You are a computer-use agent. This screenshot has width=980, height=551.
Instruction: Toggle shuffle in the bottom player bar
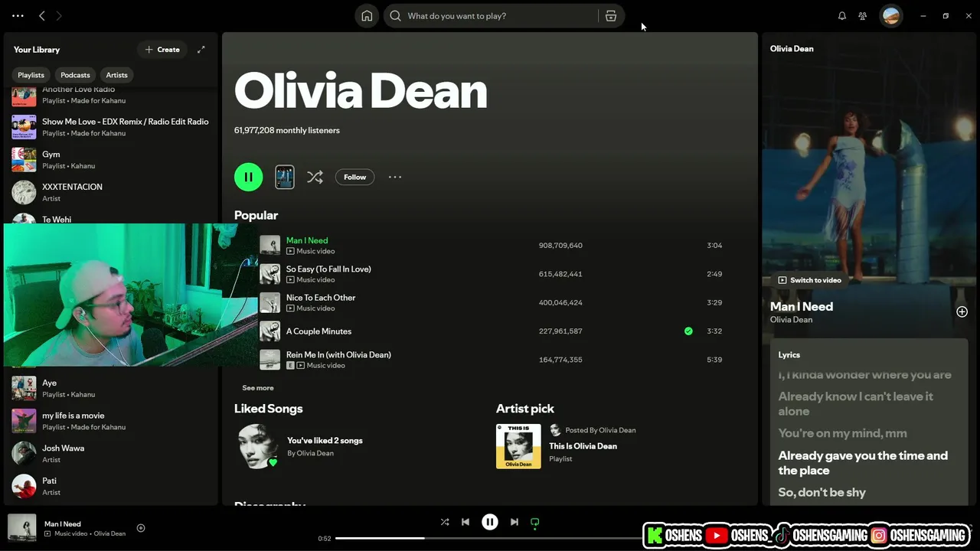445,522
